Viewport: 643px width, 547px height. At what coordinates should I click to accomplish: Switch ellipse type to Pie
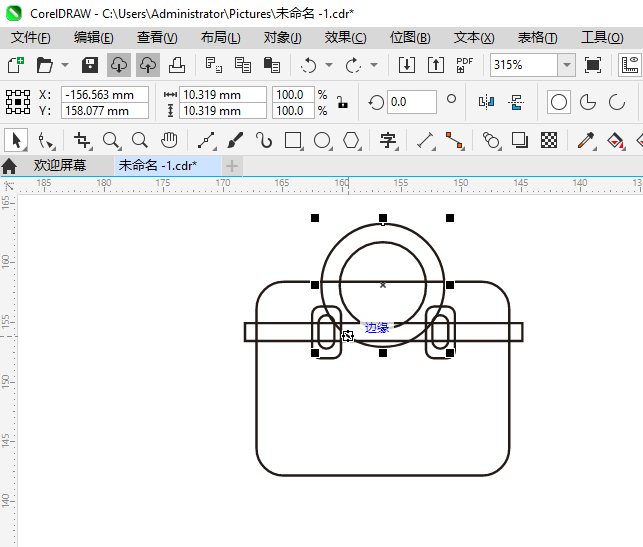point(588,102)
